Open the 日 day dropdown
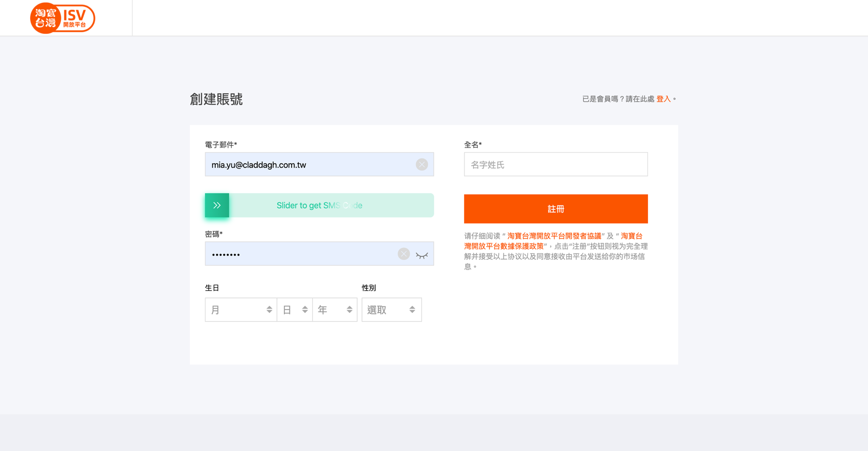This screenshot has height=451, width=868. 295,310
